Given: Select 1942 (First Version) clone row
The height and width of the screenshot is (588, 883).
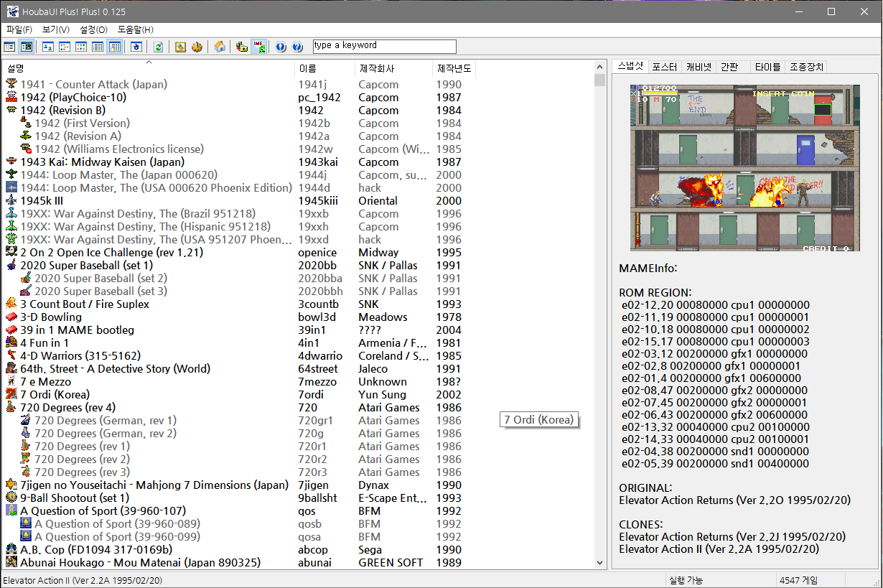Looking at the screenshot, I should click(239, 123).
